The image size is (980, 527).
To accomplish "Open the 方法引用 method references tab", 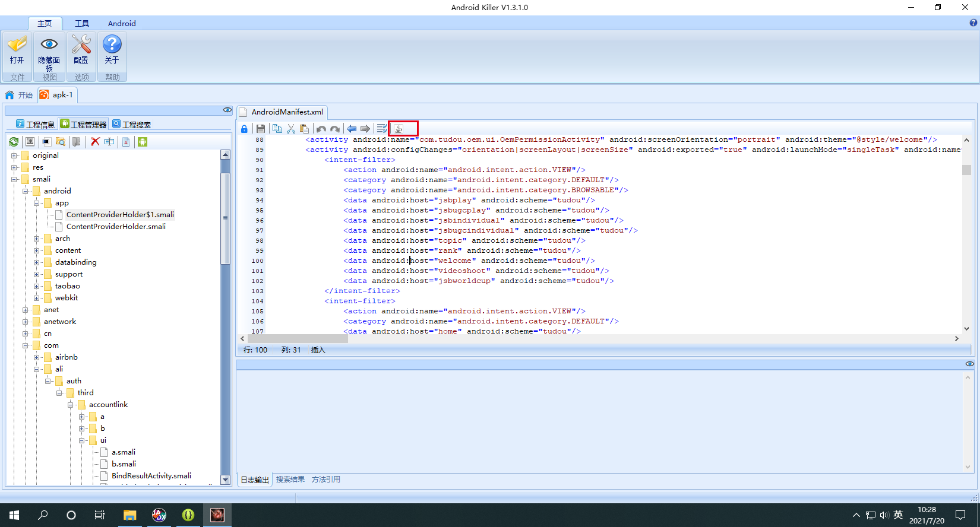I will [x=326, y=480].
